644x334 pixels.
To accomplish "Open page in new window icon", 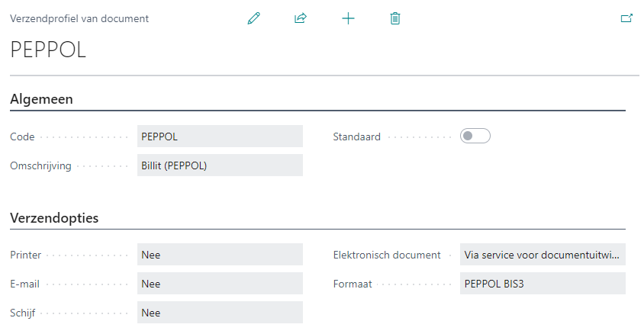I will click(626, 18).
